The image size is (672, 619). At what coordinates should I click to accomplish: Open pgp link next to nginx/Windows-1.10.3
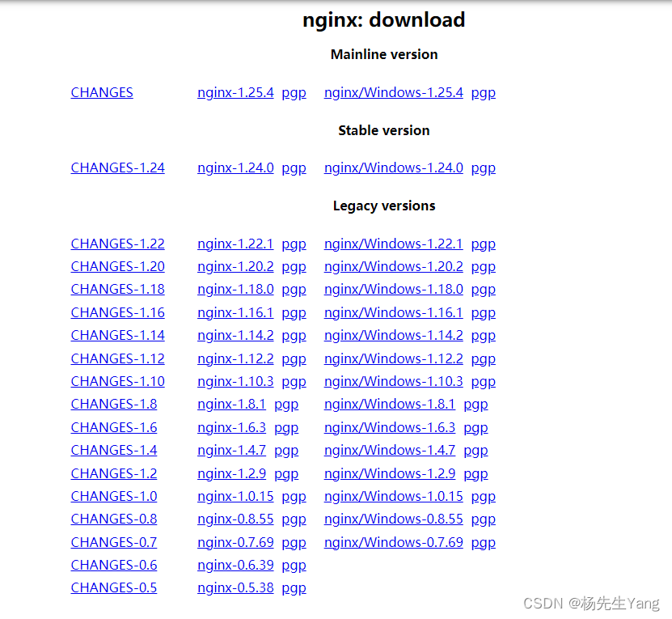tap(484, 383)
